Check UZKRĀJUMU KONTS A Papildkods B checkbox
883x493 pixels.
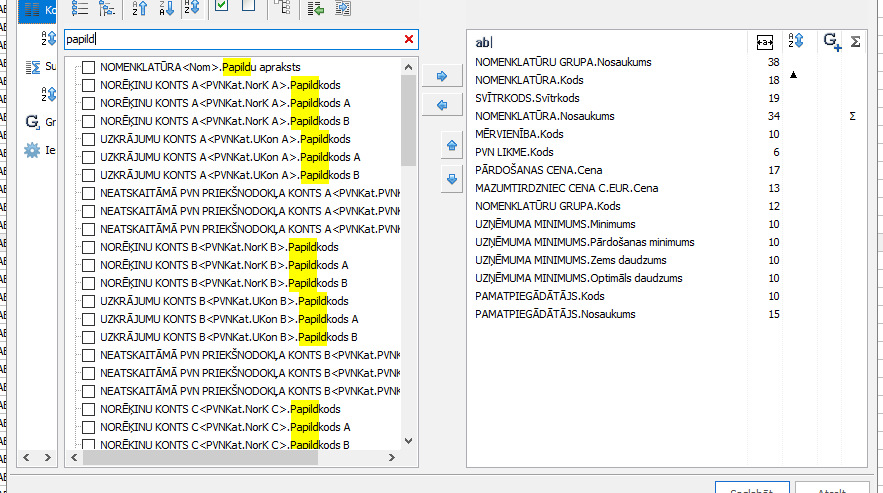88,175
